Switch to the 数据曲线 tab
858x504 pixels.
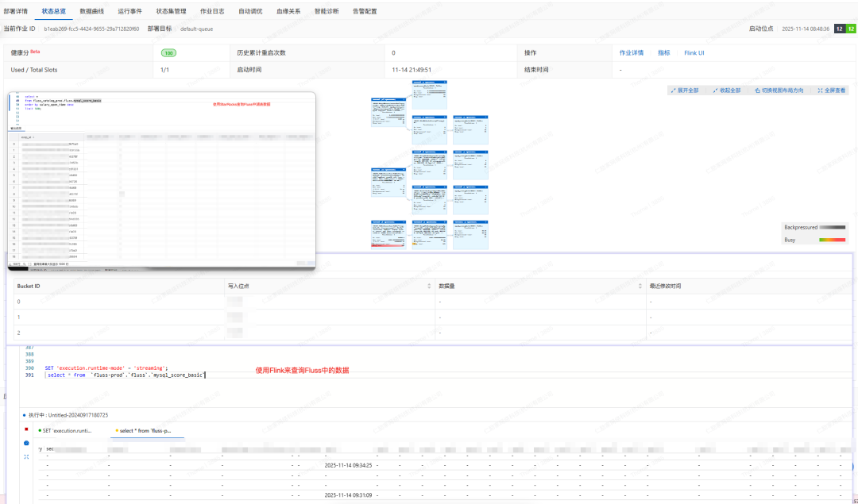91,11
